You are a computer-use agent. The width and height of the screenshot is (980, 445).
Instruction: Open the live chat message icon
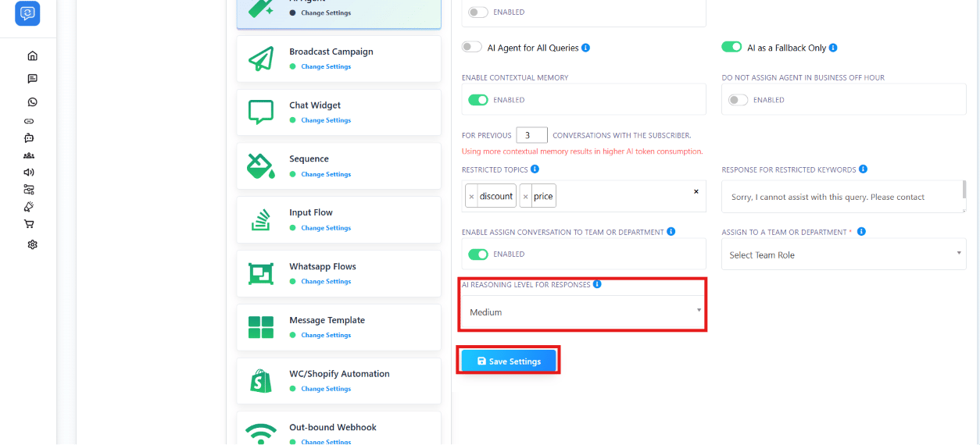pos(32,79)
